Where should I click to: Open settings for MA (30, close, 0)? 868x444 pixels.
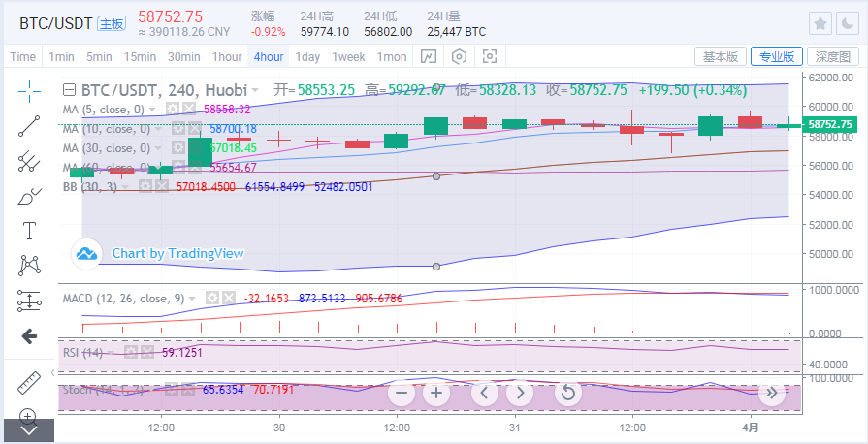177,147
